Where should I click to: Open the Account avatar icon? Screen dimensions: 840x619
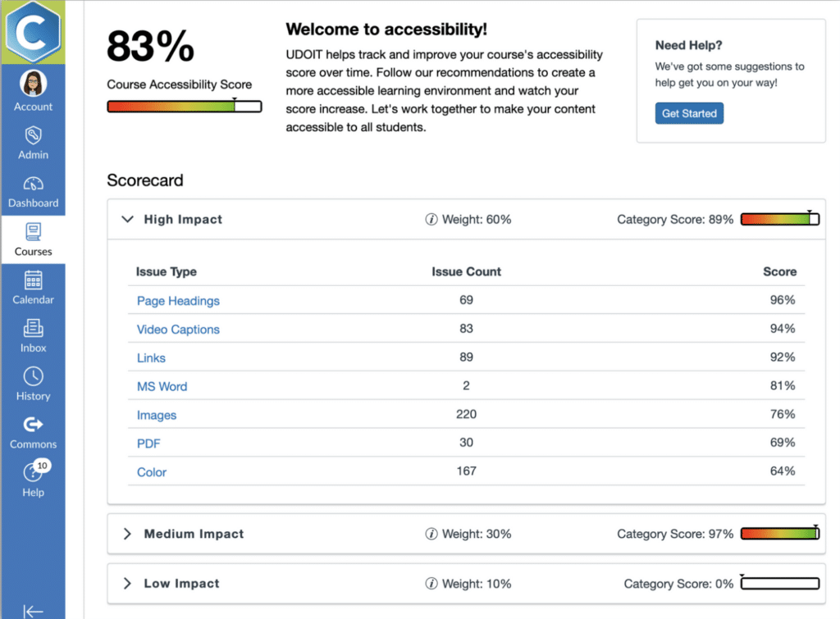click(33, 84)
